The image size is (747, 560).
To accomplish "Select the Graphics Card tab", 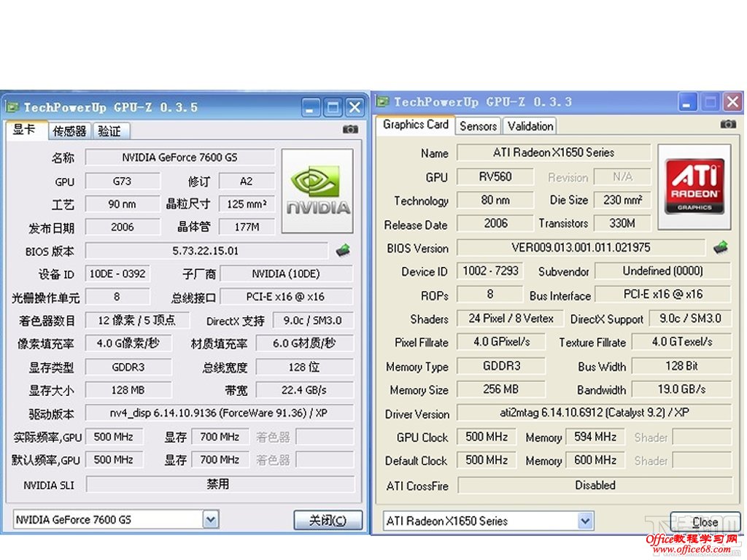I will click(x=415, y=124).
